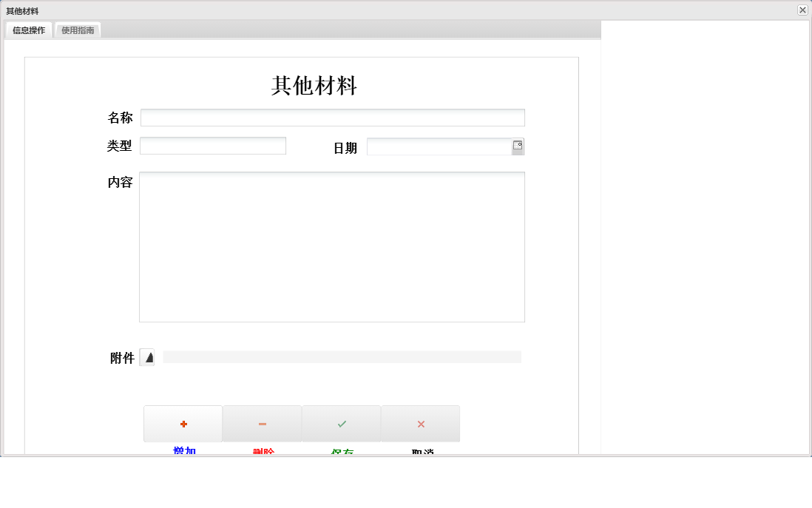Click the calendar icon beside 日期 field
The height and width of the screenshot is (508, 812).
[x=518, y=146]
